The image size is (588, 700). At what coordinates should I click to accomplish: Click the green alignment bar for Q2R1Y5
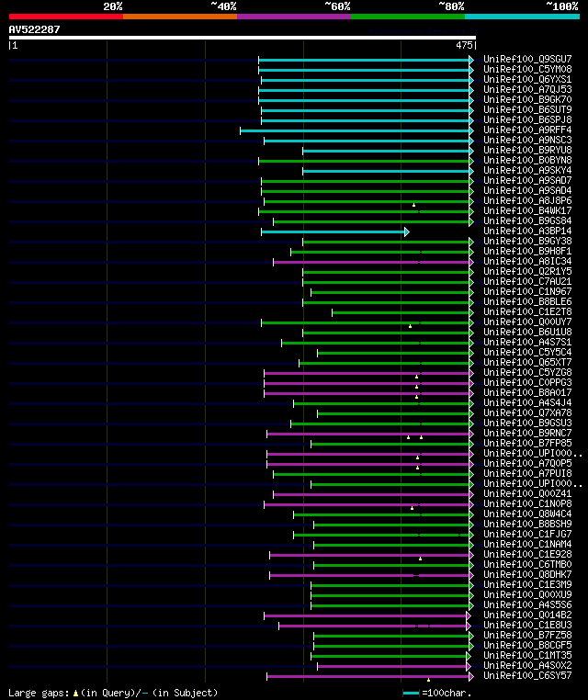pos(386,272)
